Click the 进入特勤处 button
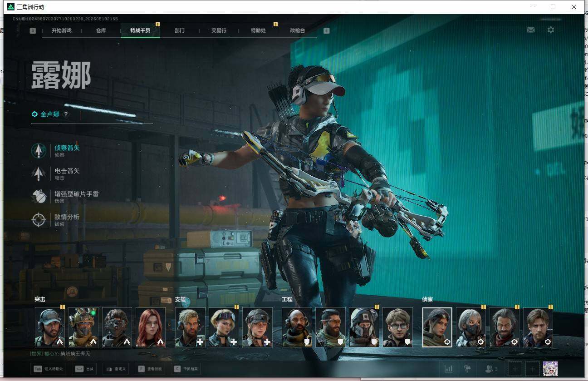This screenshot has height=381, width=588. point(48,369)
